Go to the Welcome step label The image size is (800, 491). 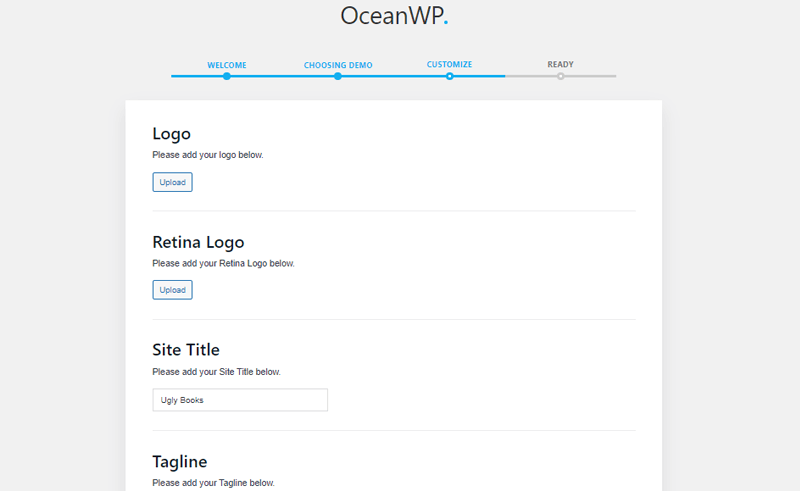click(227, 65)
